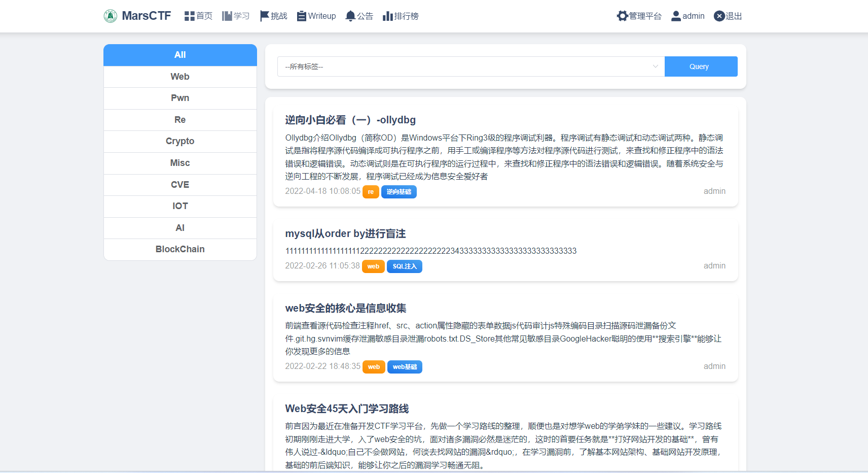
Task: Click the logout X circle icon
Action: (x=719, y=16)
